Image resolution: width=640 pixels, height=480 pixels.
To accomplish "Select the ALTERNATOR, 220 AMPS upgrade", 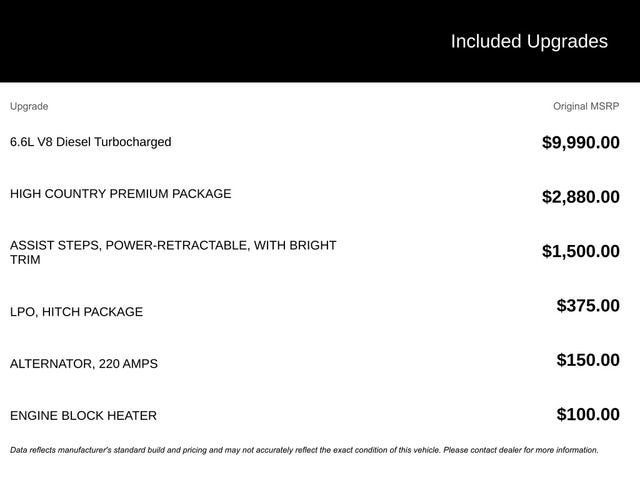I will pyautogui.click(x=84, y=364).
